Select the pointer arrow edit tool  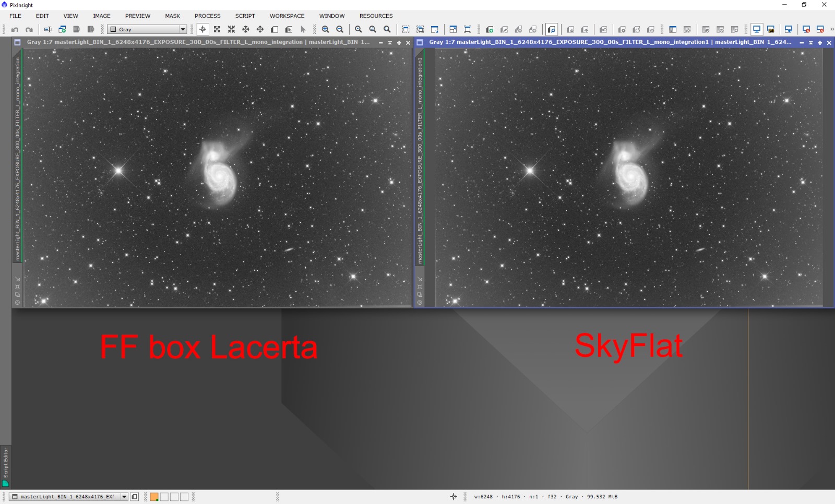tap(303, 30)
